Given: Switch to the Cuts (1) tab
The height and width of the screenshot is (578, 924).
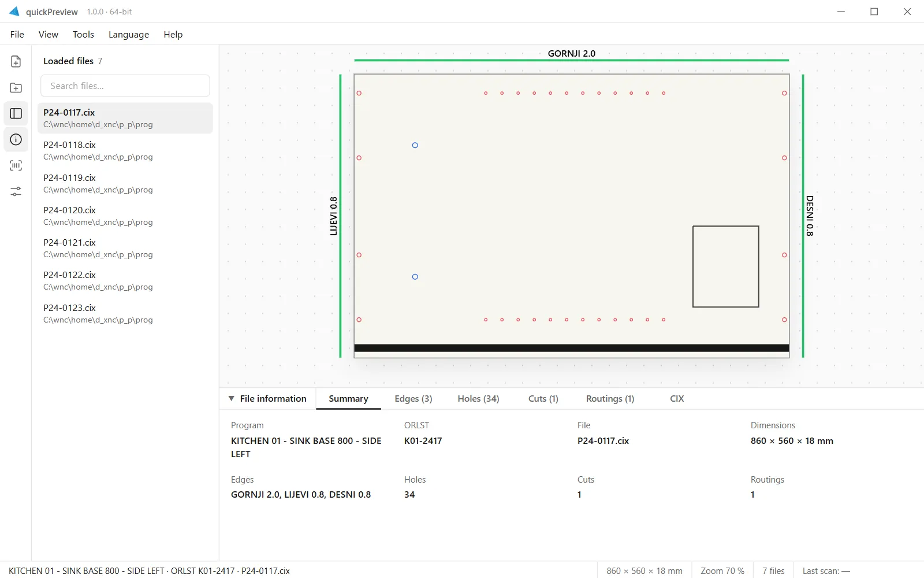Looking at the screenshot, I should click(x=543, y=398).
